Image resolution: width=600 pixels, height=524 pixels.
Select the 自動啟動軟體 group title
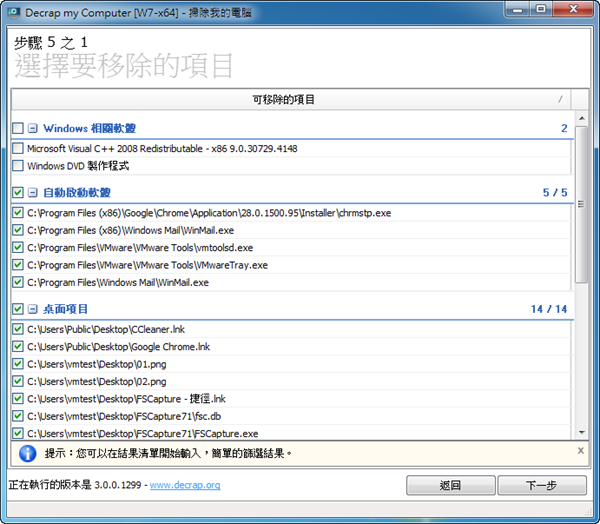click(77, 192)
